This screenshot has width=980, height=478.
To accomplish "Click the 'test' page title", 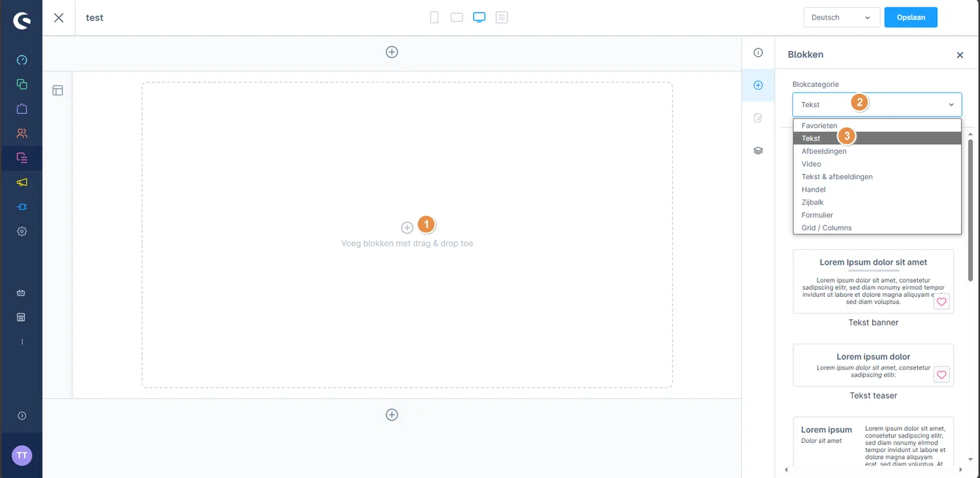I will [x=94, y=17].
